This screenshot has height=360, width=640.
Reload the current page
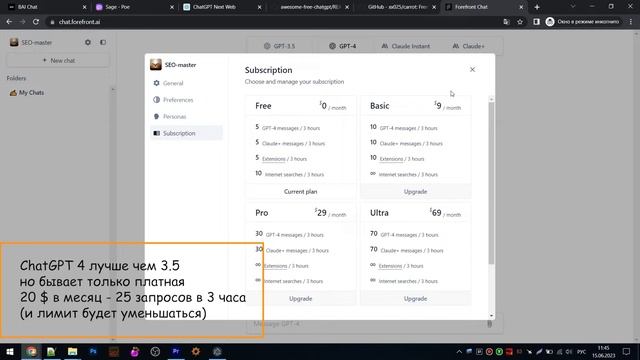coord(36,22)
